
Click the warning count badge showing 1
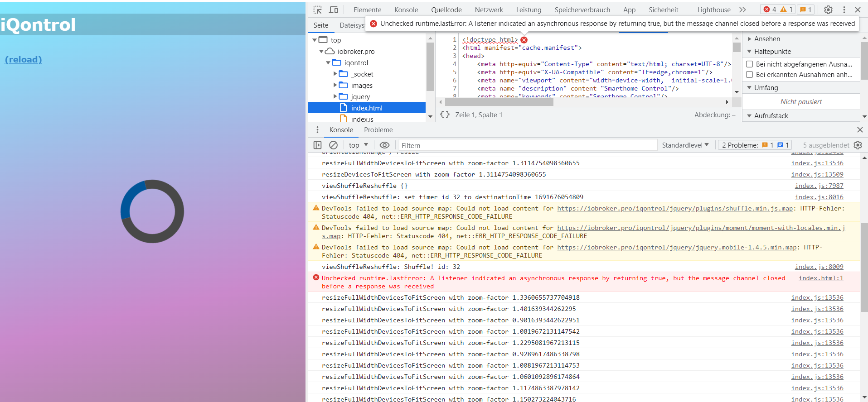click(786, 10)
